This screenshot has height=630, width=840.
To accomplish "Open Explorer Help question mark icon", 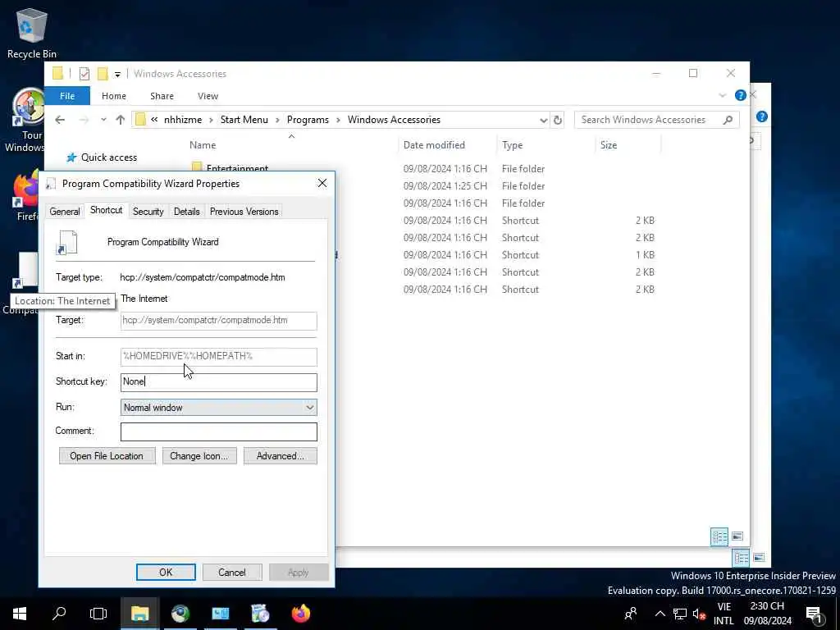I will click(741, 95).
